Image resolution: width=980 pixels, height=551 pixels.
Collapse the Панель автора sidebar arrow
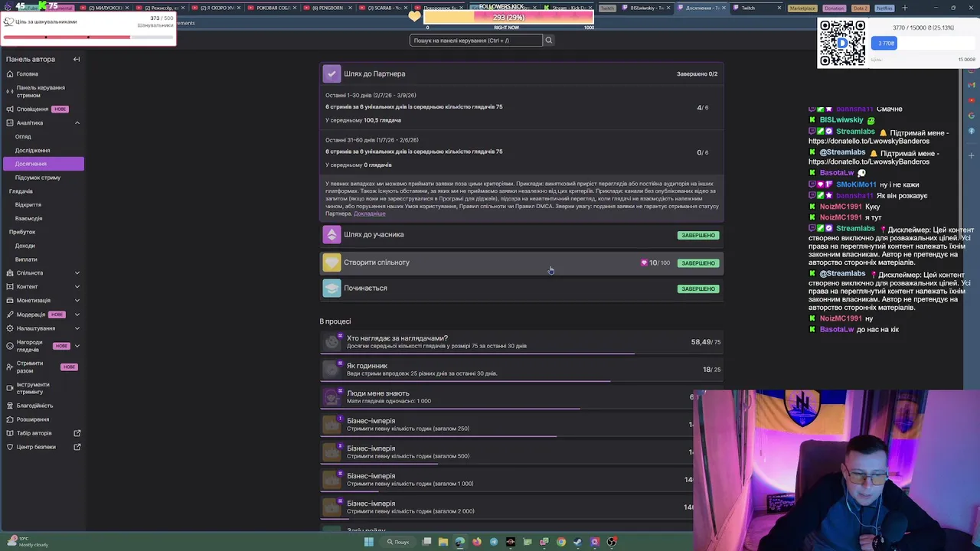click(77, 59)
